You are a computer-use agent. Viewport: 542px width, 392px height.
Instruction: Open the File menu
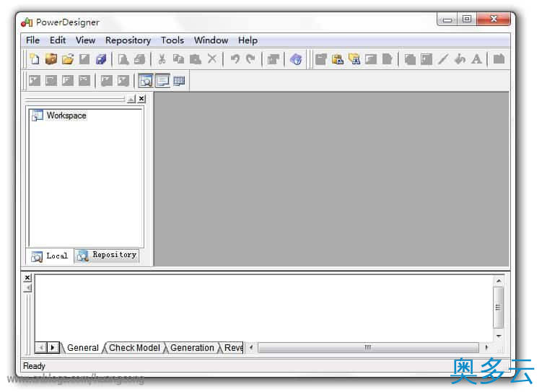pos(33,40)
